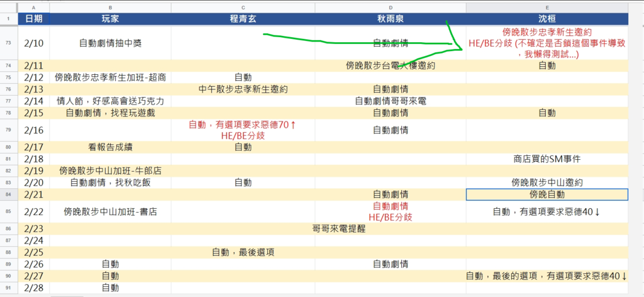The image size is (644, 297).
Task: Select 自動劇情 cell in 2/26 row
Action: point(391,264)
